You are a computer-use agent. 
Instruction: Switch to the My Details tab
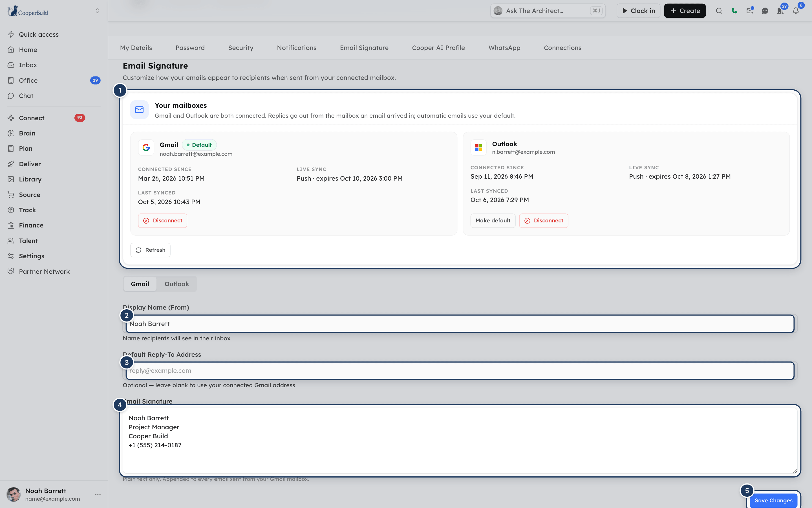136,48
